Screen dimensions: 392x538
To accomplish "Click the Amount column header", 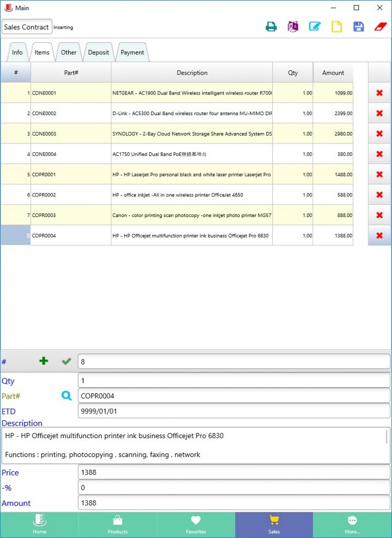I will tap(333, 73).
